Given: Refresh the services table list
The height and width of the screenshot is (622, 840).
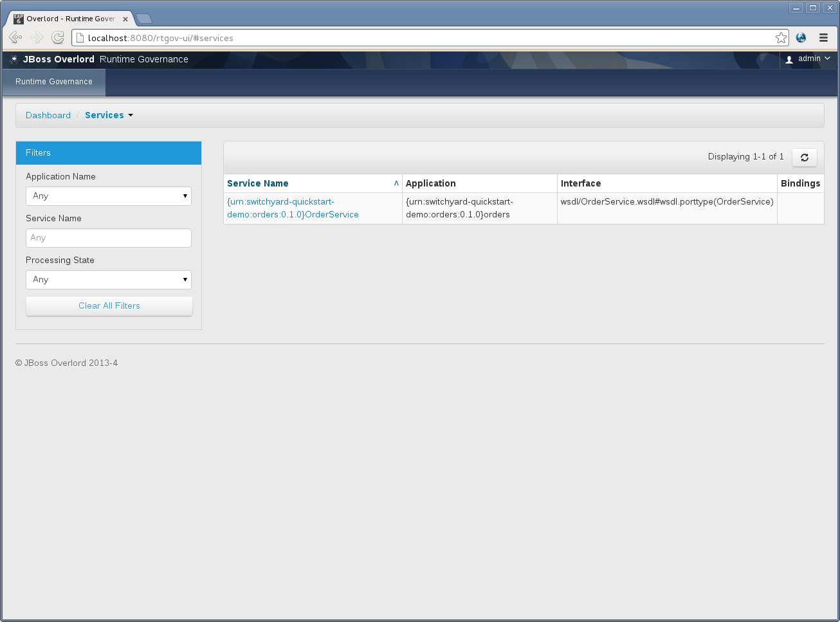Looking at the screenshot, I should (x=804, y=157).
